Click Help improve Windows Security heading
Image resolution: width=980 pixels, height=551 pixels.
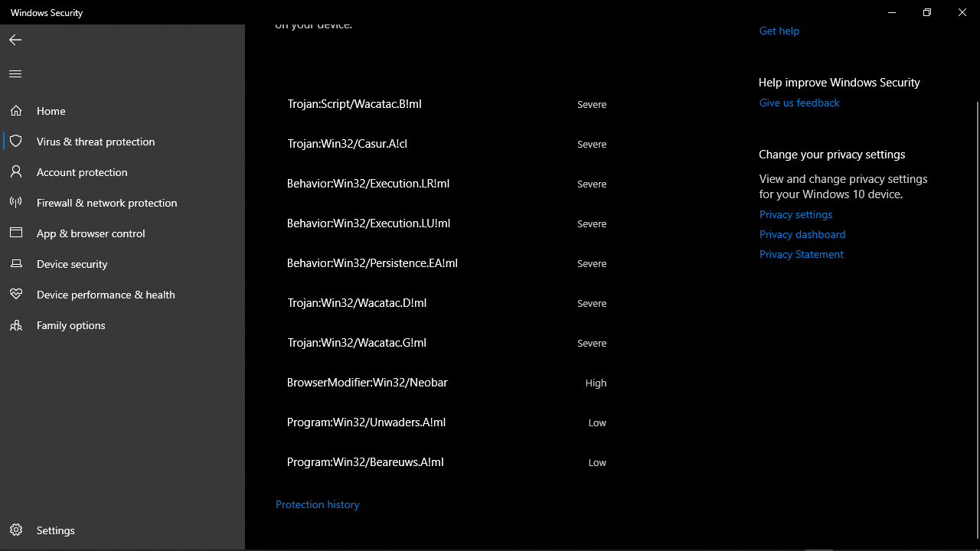[x=839, y=83]
